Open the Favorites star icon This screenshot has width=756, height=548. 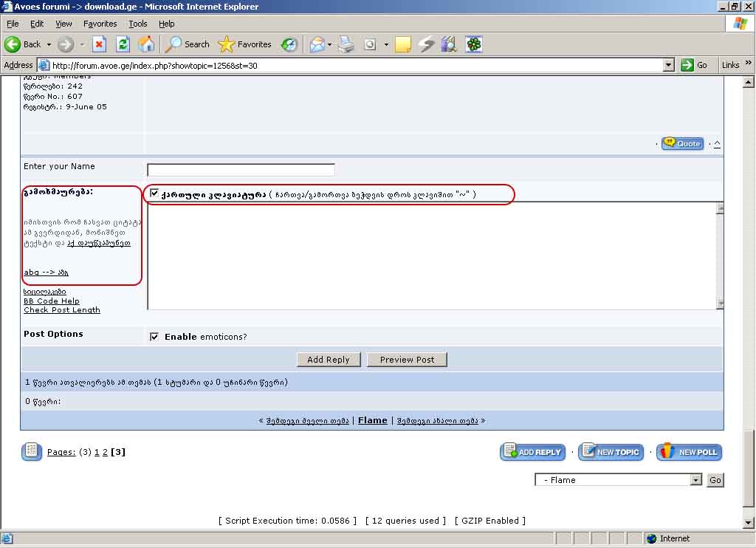coord(226,44)
